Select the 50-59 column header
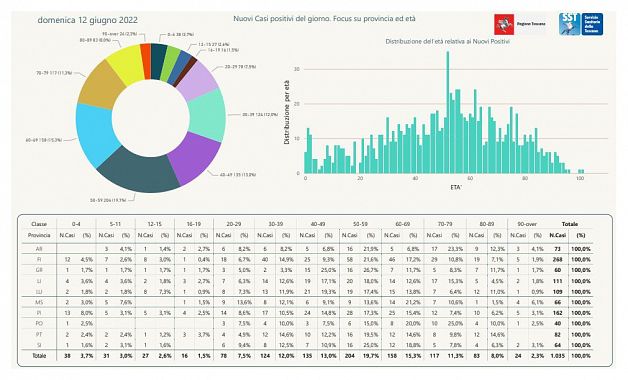The image size is (628, 380). 360,224
